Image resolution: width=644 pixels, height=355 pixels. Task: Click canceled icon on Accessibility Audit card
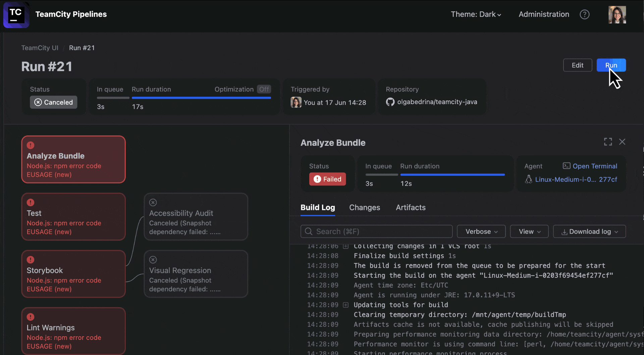pyautogui.click(x=153, y=202)
